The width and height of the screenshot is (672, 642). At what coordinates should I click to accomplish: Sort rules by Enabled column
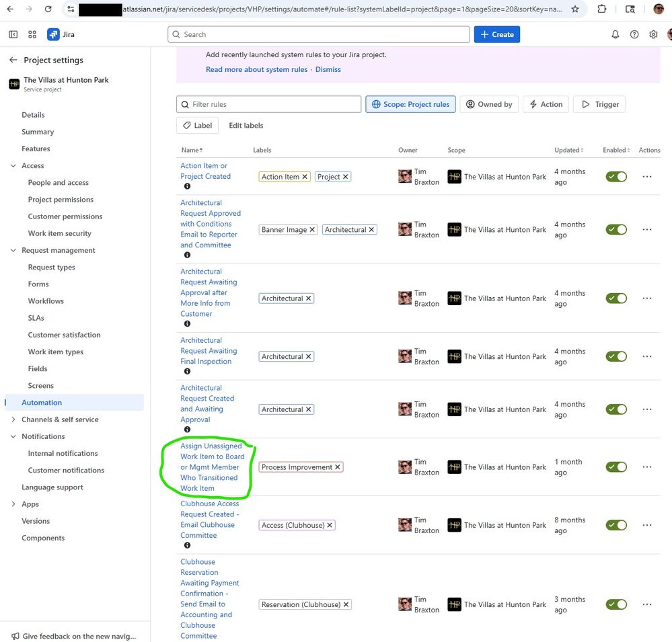(616, 150)
